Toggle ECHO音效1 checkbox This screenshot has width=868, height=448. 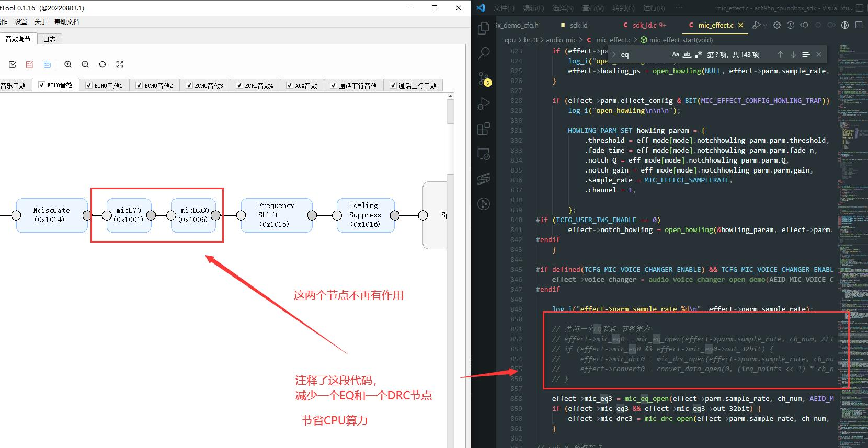point(89,85)
